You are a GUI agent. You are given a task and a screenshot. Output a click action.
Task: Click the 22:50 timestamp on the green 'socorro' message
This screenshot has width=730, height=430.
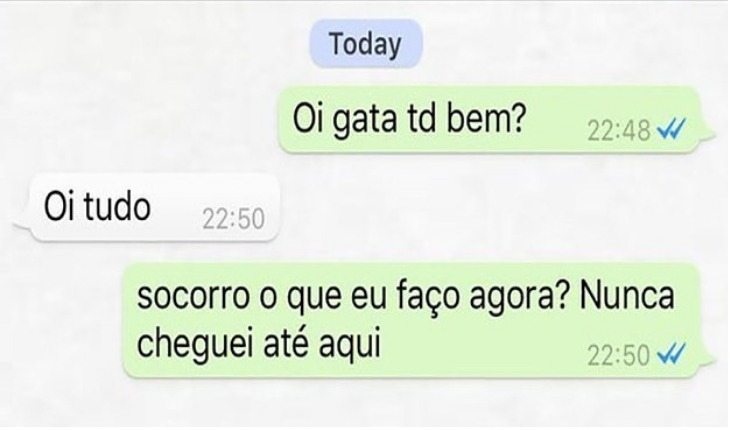pos(619,356)
